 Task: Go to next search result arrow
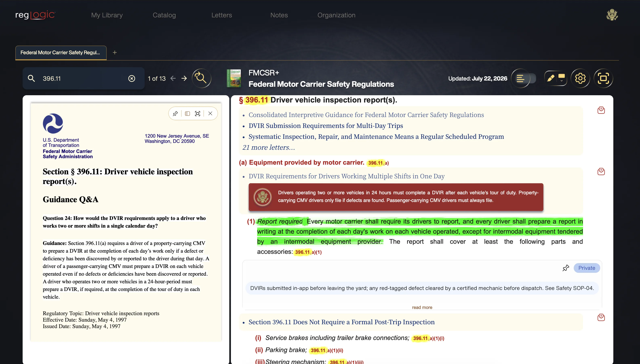tap(184, 78)
